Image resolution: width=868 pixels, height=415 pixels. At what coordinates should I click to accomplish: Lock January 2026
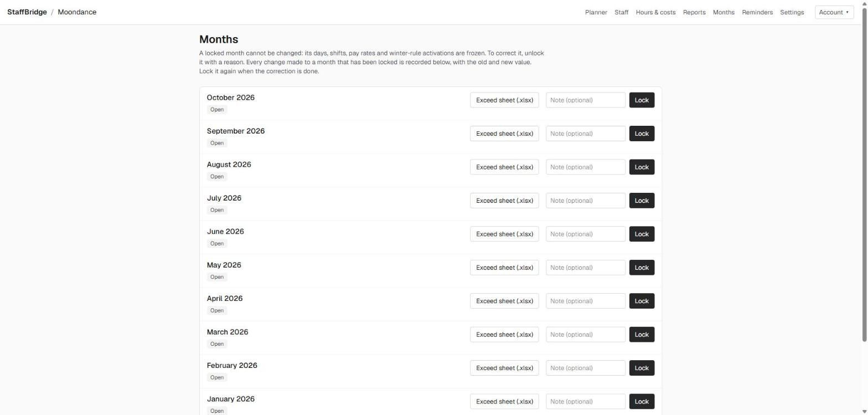pos(642,402)
